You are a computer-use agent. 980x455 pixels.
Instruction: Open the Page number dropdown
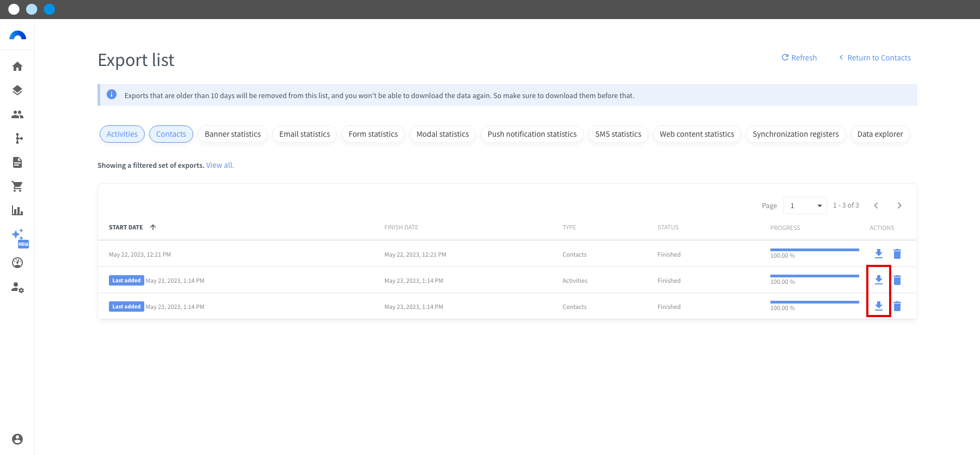pos(805,205)
